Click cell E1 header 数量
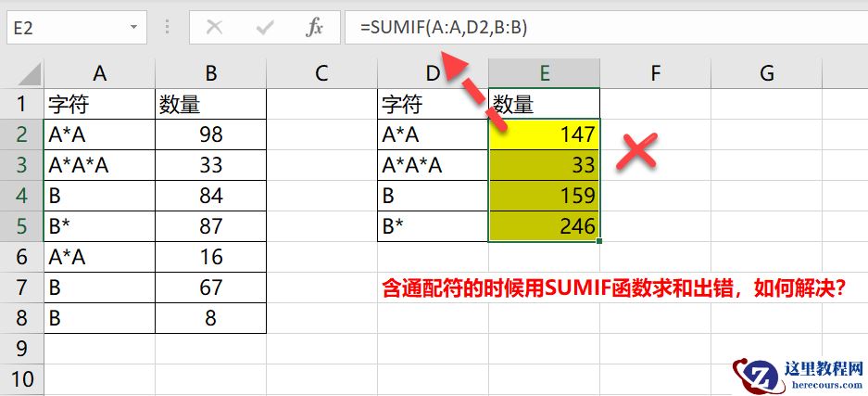This screenshot has width=868, height=396. [544, 104]
